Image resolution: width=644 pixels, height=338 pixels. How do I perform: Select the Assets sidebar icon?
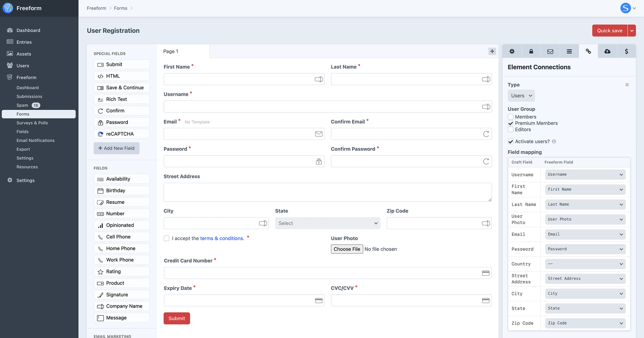(x=9, y=54)
